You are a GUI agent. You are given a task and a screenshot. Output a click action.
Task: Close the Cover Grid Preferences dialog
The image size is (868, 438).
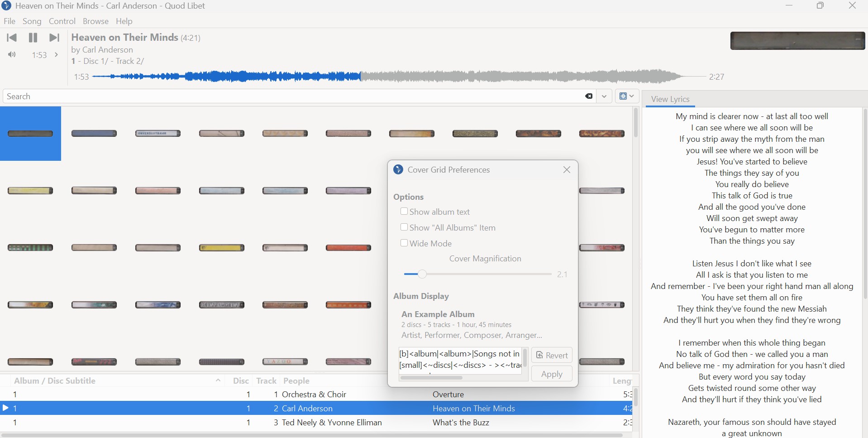(567, 169)
